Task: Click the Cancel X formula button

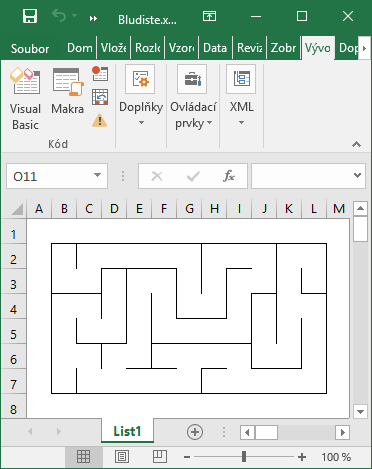Action: coord(157,176)
